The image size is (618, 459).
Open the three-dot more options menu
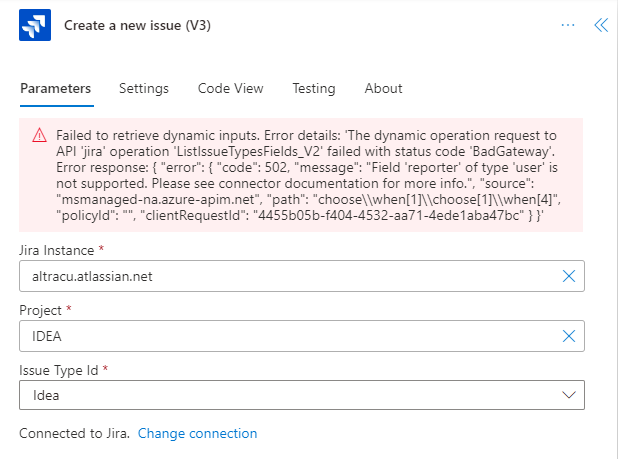(568, 25)
